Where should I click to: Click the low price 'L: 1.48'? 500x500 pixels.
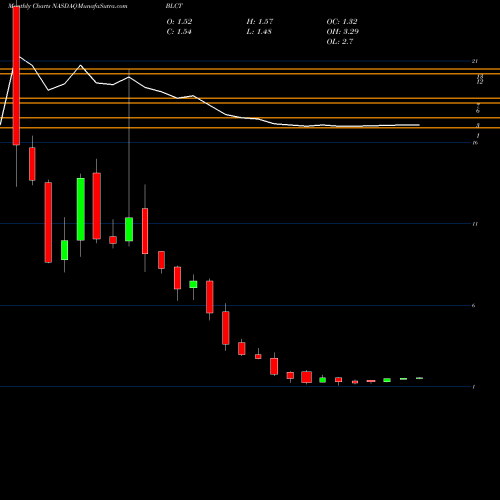259,32
